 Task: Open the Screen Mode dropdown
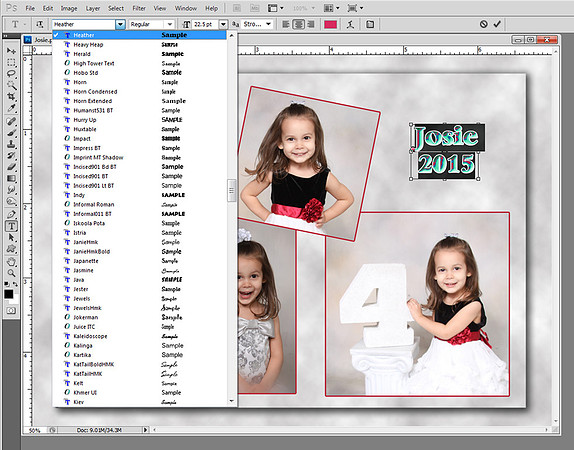click(355, 8)
